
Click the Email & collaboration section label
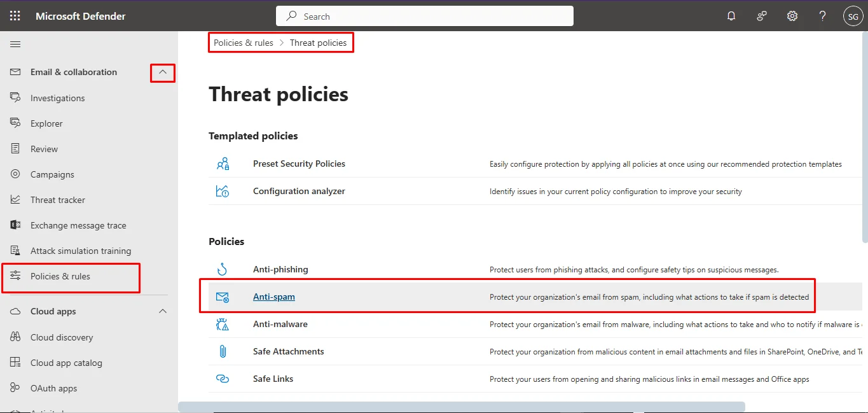(74, 72)
